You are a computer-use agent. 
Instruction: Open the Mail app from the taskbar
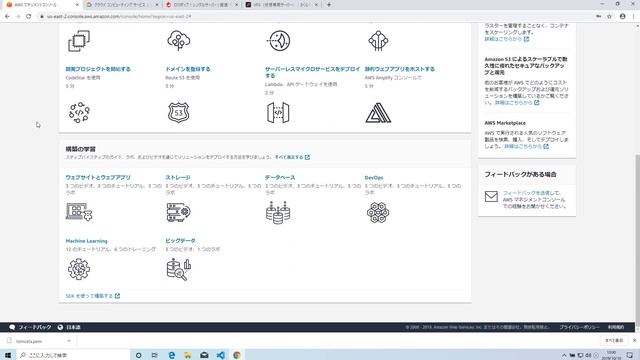(204, 355)
